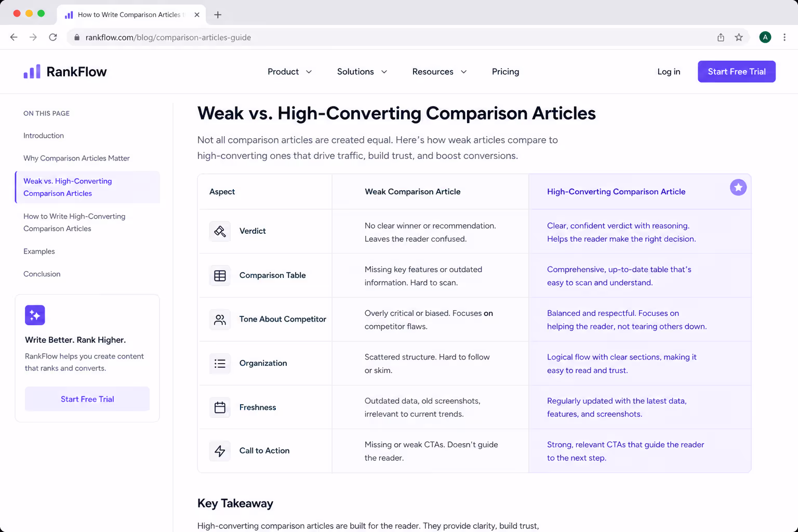Image resolution: width=798 pixels, height=532 pixels.
Task: Jump to How to Write High-Converting Comparison Articles
Action: (74, 222)
